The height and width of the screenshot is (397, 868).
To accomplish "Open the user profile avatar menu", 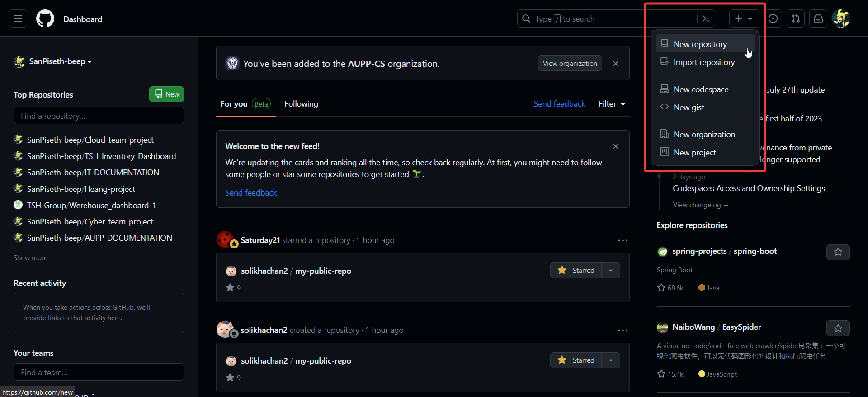I will 841,19.
